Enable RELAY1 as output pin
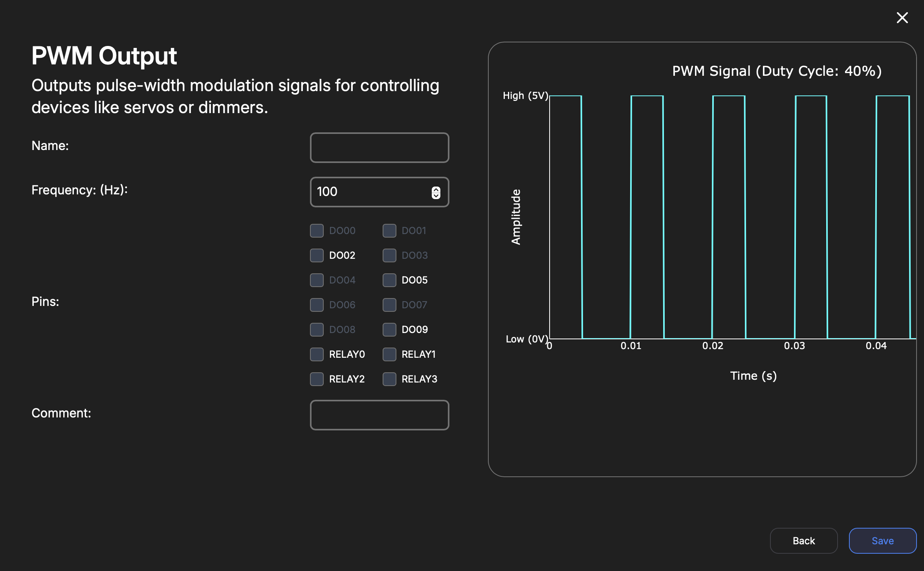The width and height of the screenshot is (924, 571). point(389,354)
